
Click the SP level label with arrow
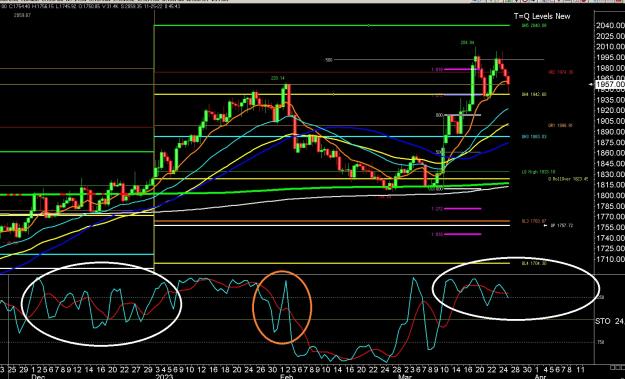558,226
